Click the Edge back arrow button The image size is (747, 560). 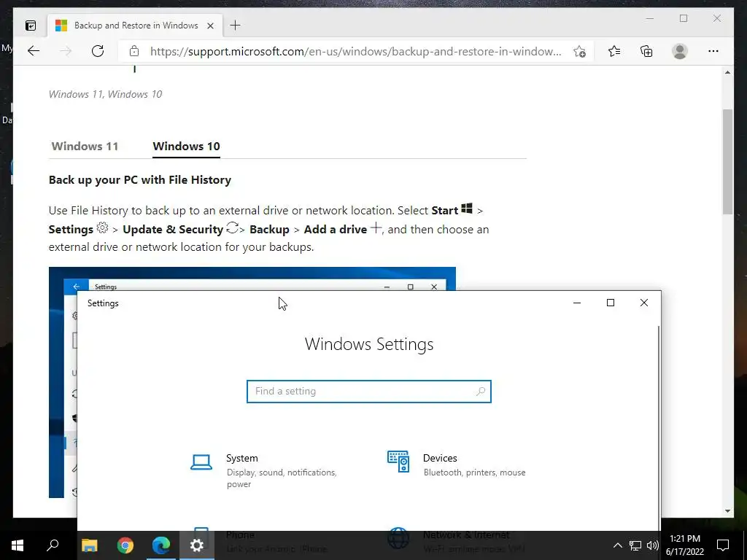(x=34, y=51)
